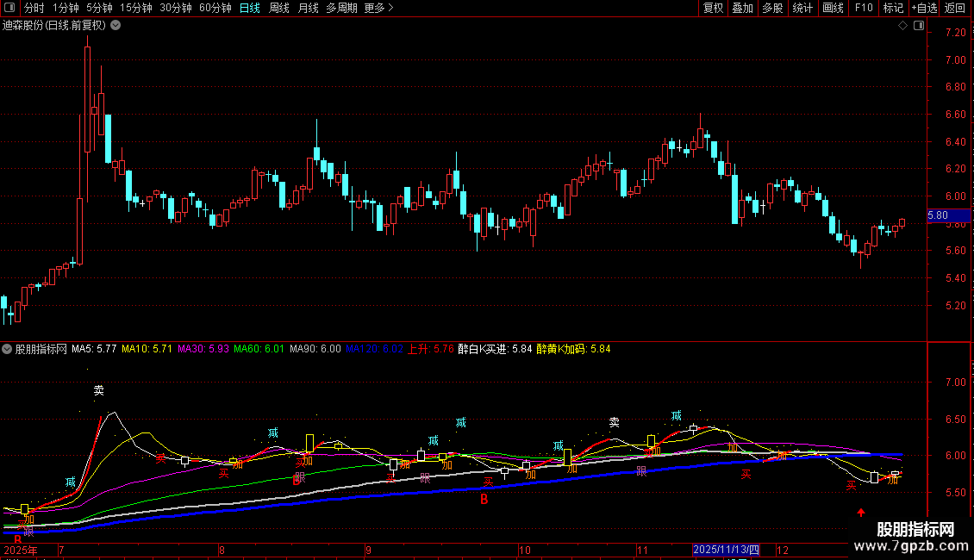Add stock with +自选 button
Image resolution: width=974 pixels, height=560 pixels.
pyautogui.click(x=924, y=8)
